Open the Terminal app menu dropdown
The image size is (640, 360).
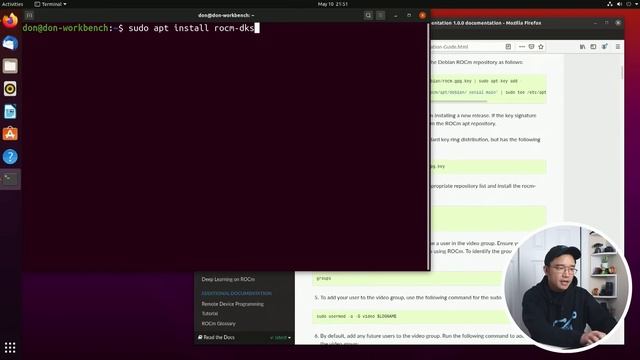[x=51, y=4]
